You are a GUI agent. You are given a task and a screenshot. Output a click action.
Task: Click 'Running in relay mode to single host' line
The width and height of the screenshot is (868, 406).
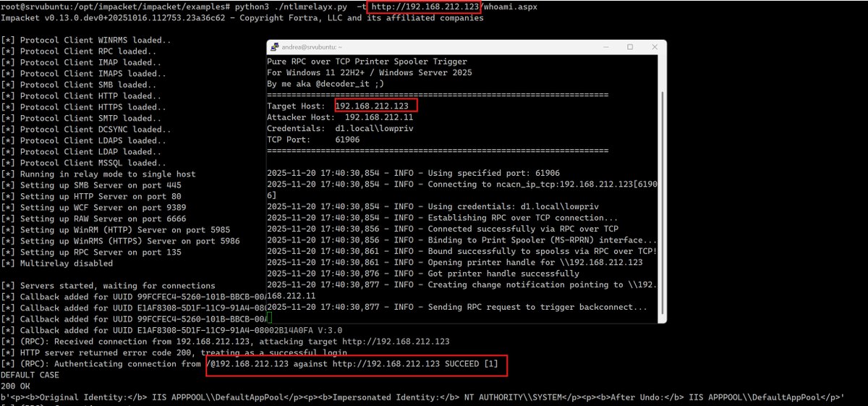pyautogui.click(x=98, y=174)
